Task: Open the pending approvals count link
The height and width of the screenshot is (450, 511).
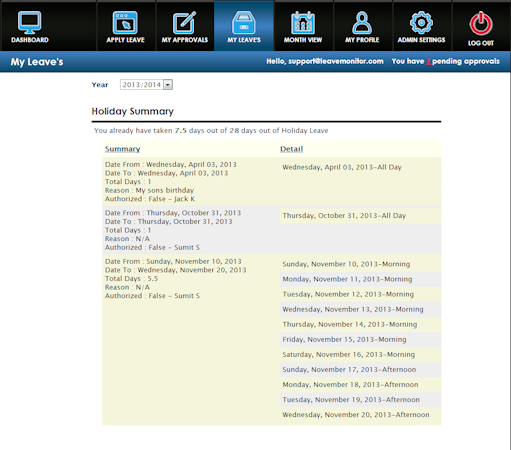Action: pyautogui.click(x=428, y=61)
